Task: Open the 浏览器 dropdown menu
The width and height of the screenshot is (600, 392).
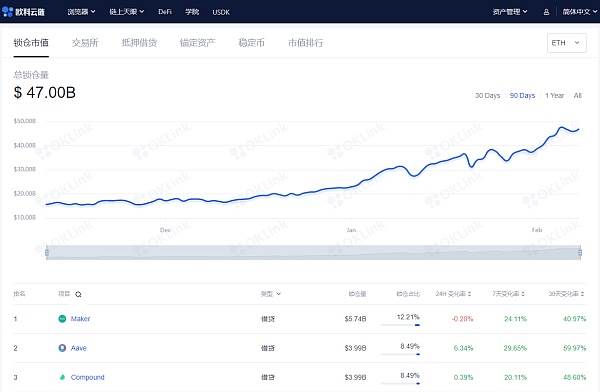Action: (x=82, y=12)
